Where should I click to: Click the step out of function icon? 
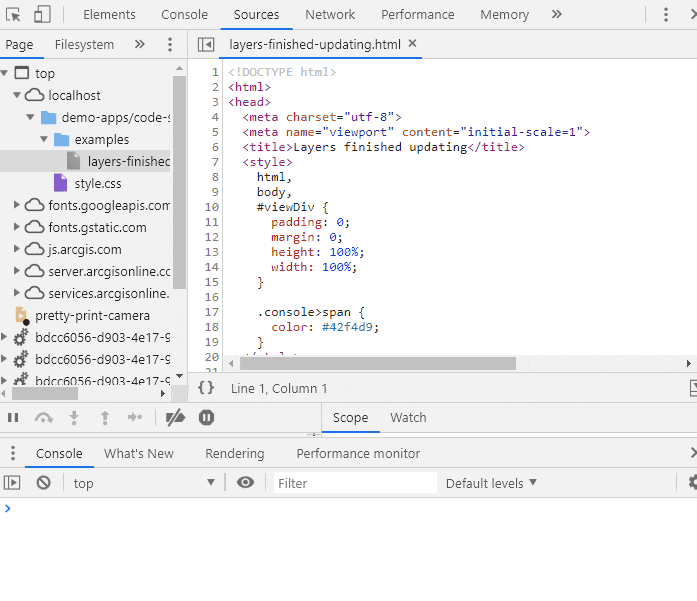coord(105,417)
